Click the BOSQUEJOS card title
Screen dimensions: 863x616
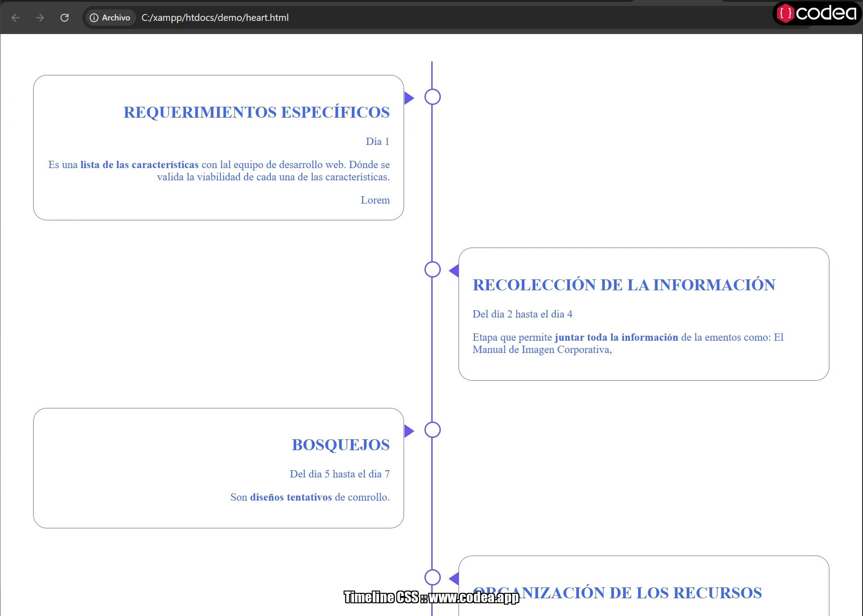coord(340,445)
